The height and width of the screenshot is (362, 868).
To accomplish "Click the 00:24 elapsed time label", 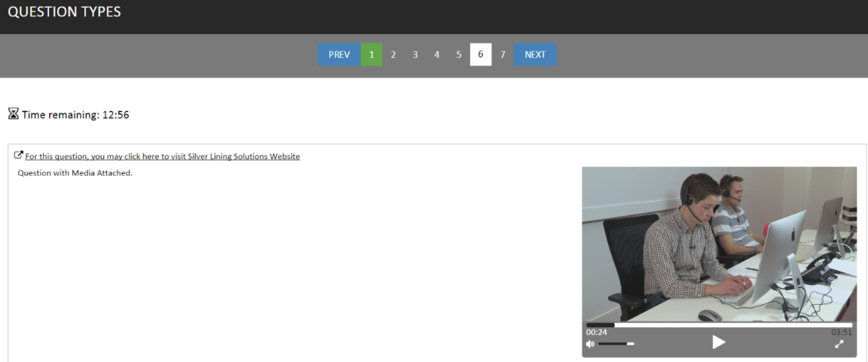I will pyautogui.click(x=597, y=332).
